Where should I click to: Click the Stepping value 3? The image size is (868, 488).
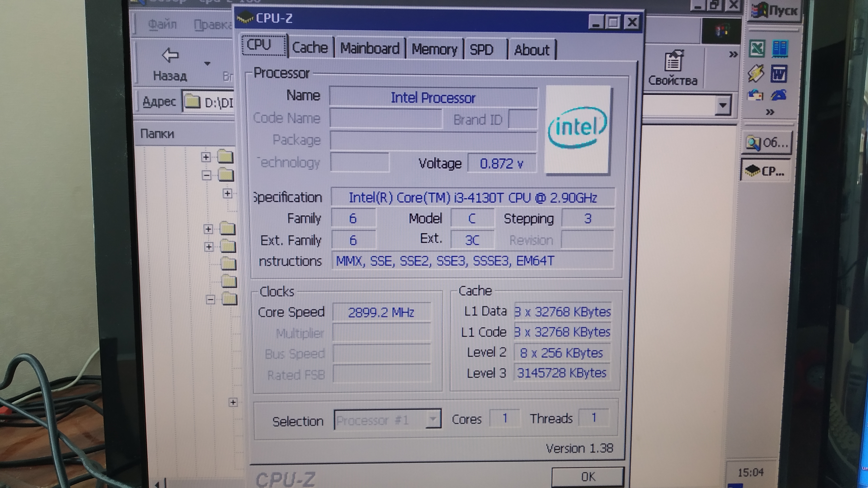588,219
